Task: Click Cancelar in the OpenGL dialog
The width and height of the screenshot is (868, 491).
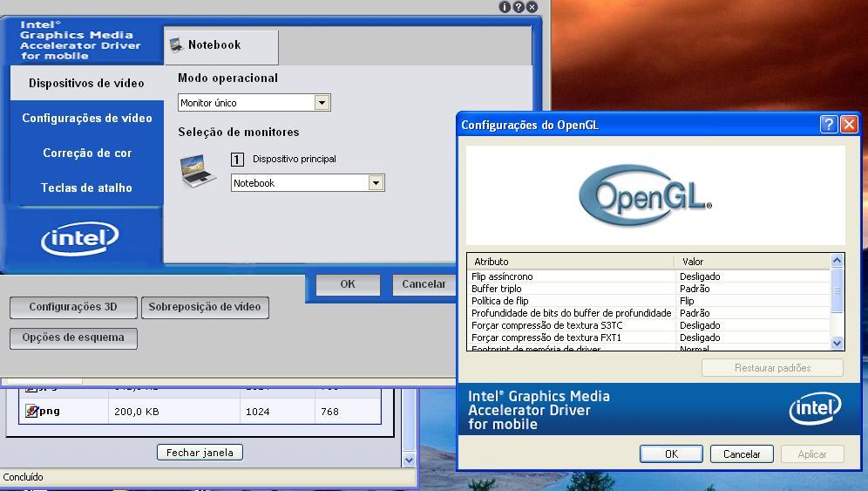Action: [x=742, y=453]
